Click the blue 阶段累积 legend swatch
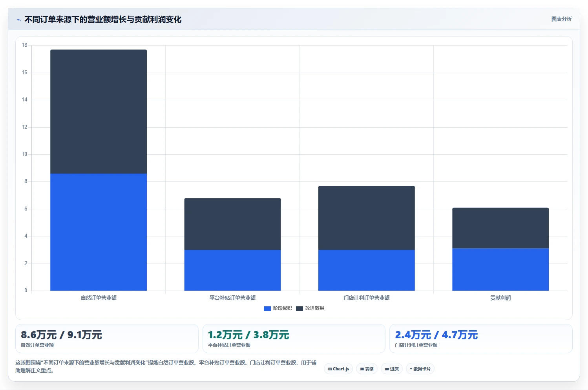Image resolution: width=588 pixels, height=390 pixels. click(267, 309)
